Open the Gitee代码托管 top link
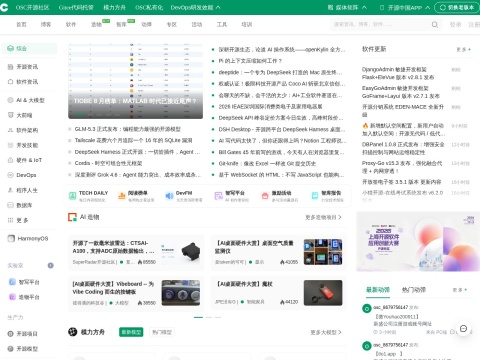 76,7
